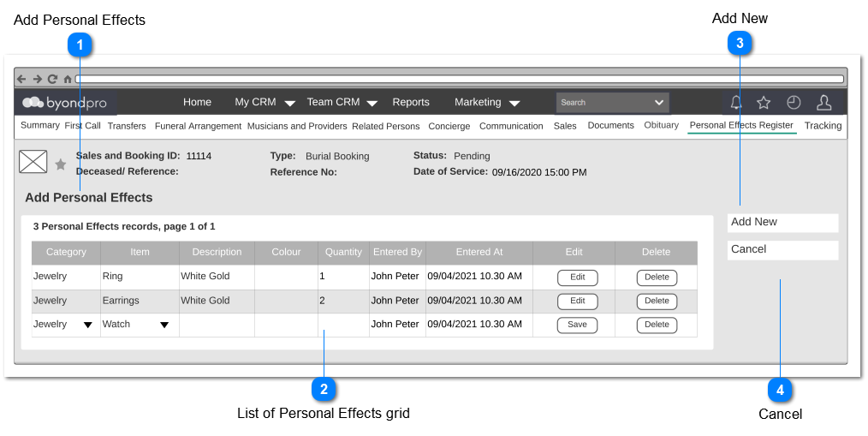
Task: Click the Quantity column header
Action: [344, 253]
